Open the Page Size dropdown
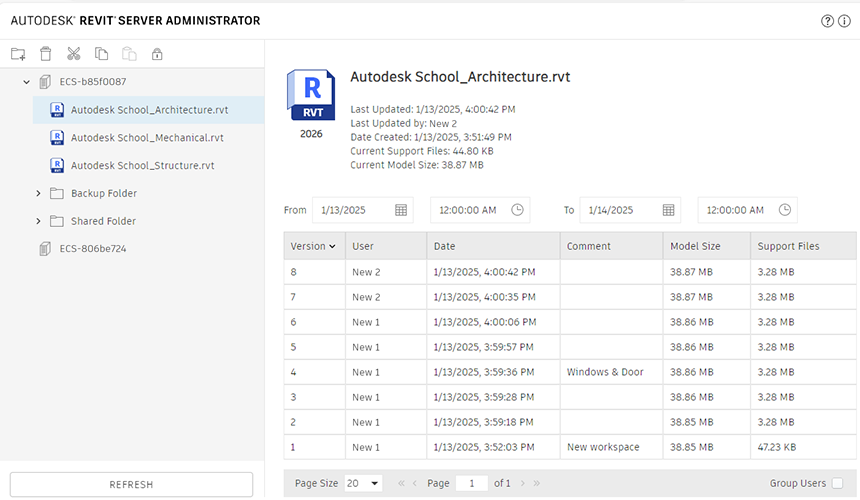Viewport: 860px width, 500px height. 363,483
